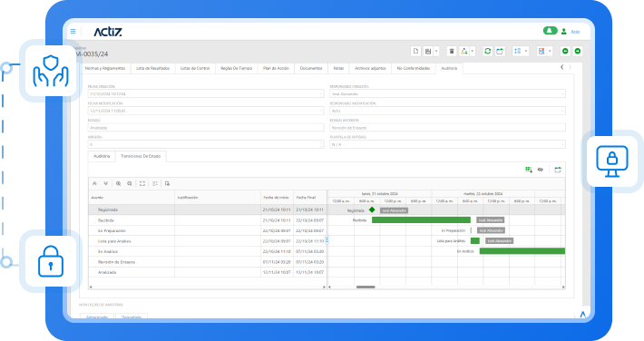The image size is (644, 341).
Task: Click the Fecha de inicio column header
Action: [277, 198]
